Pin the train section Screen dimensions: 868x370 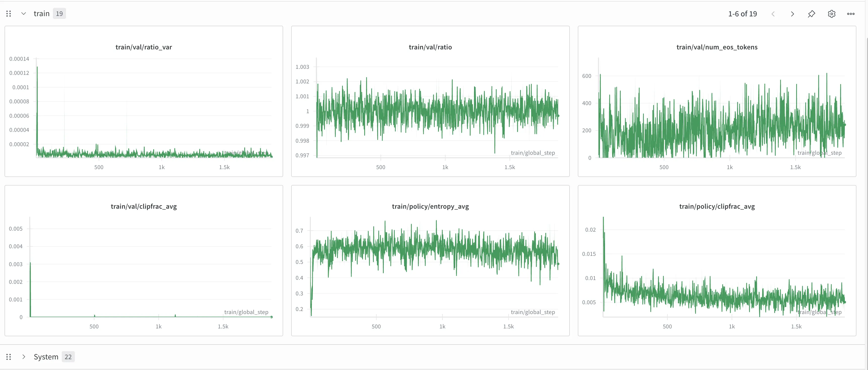click(x=811, y=14)
